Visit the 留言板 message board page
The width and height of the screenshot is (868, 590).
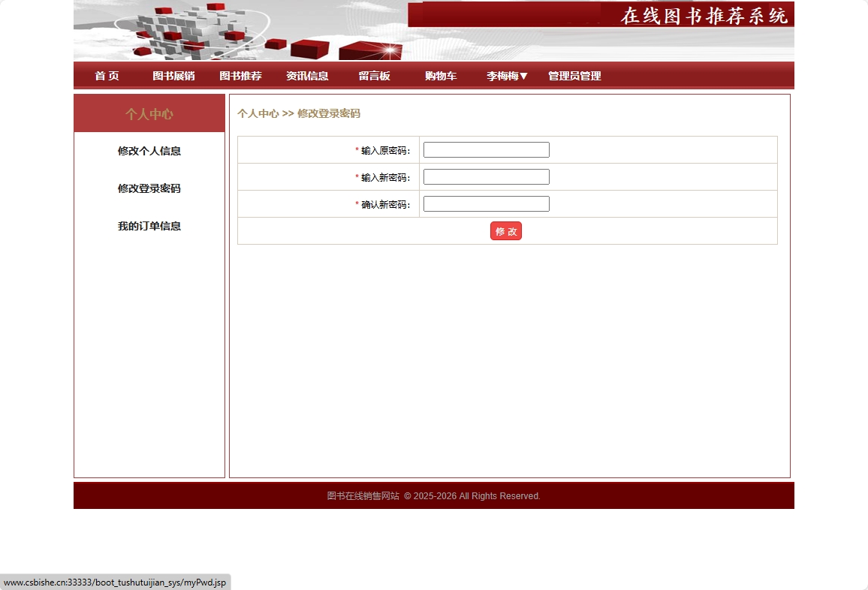(x=374, y=75)
